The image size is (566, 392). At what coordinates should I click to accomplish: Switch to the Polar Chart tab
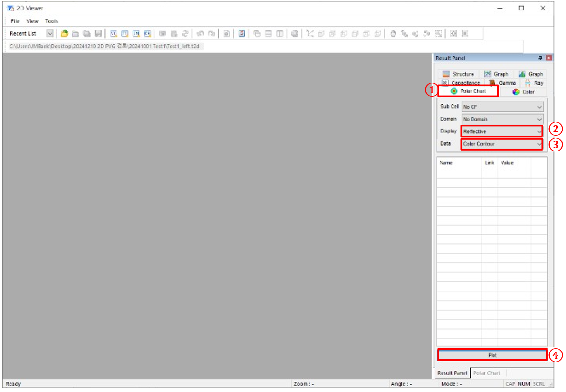pos(468,91)
